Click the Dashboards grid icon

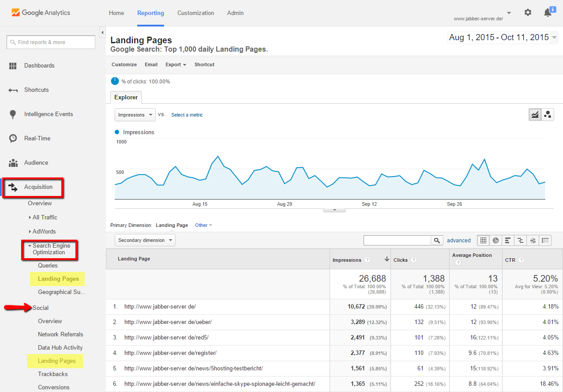pyautogui.click(x=13, y=66)
